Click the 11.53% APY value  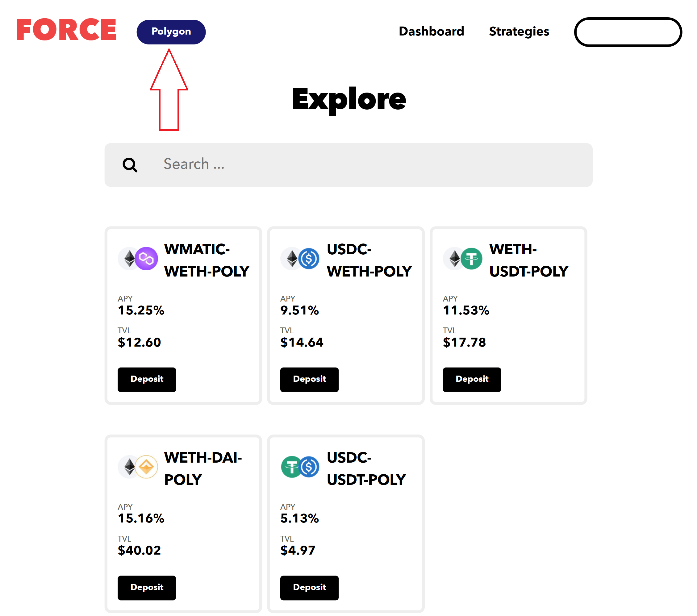click(x=466, y=310)
